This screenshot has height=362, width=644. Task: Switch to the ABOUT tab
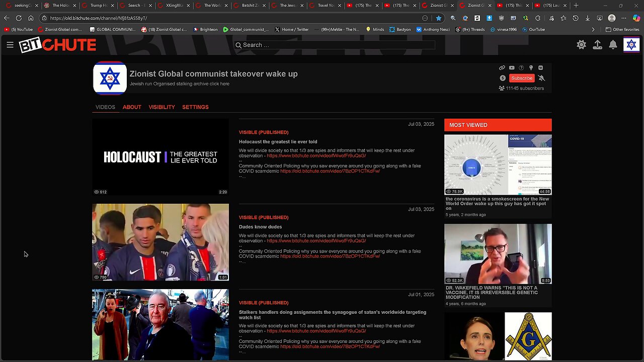132,107
